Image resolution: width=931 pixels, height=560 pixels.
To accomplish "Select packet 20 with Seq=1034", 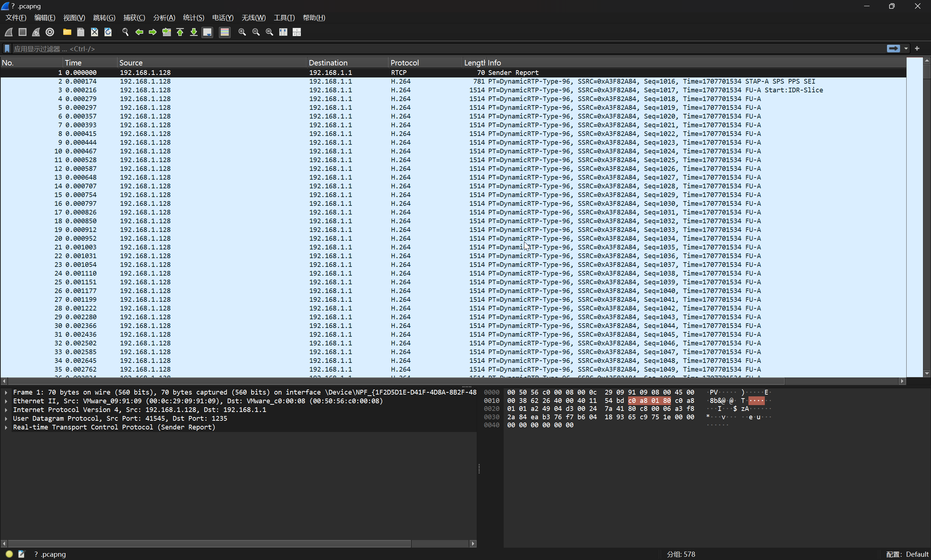I will (x=453, y=239).
